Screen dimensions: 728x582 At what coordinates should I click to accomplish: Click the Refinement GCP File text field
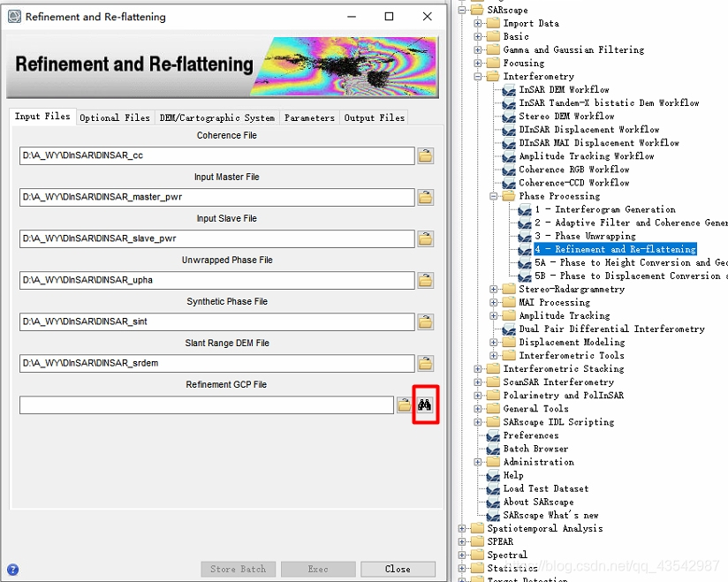(x=207, y=405)
